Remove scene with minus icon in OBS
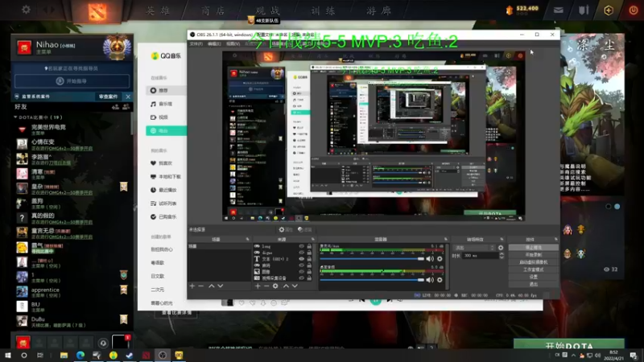644x362 pixels. (x=200, y=286)
